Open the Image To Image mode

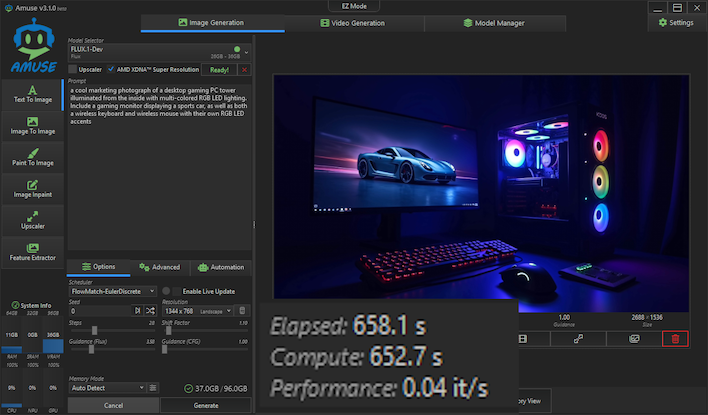tap(33, 126)
